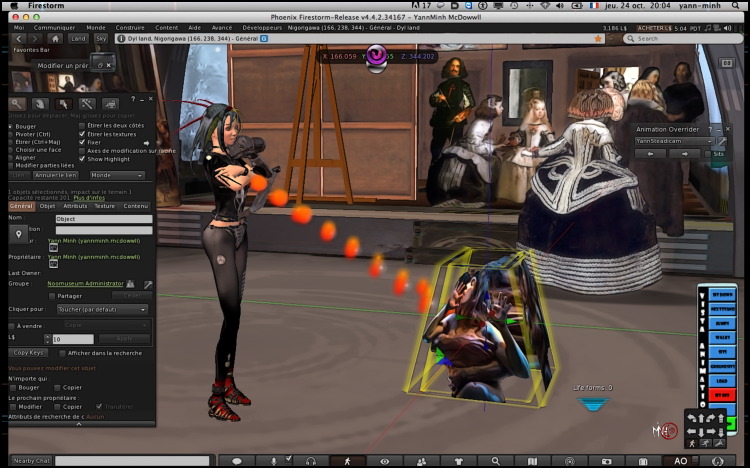
Task: Teleport home using the house icon
Action: click(x=55, y=39)
